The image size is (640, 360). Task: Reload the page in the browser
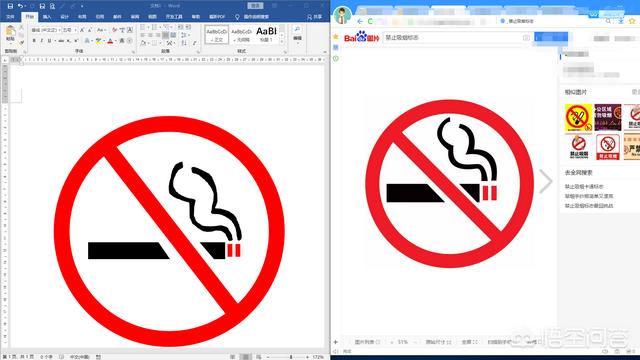click(370, 21)
